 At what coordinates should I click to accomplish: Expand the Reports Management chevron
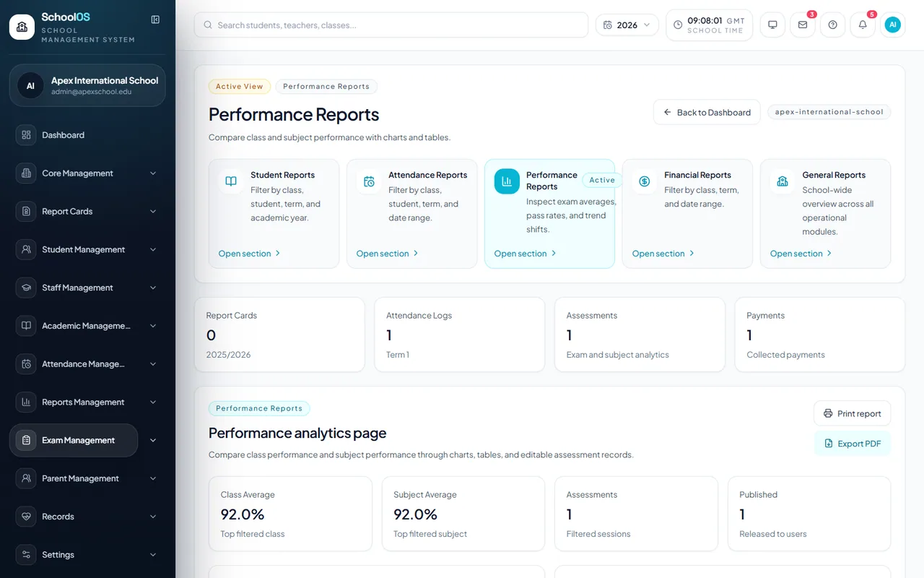(153, 402)
